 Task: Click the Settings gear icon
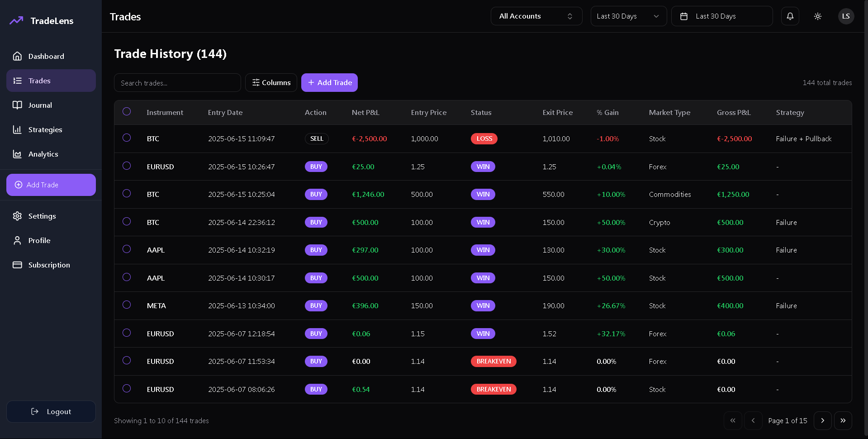pos(17,216)
